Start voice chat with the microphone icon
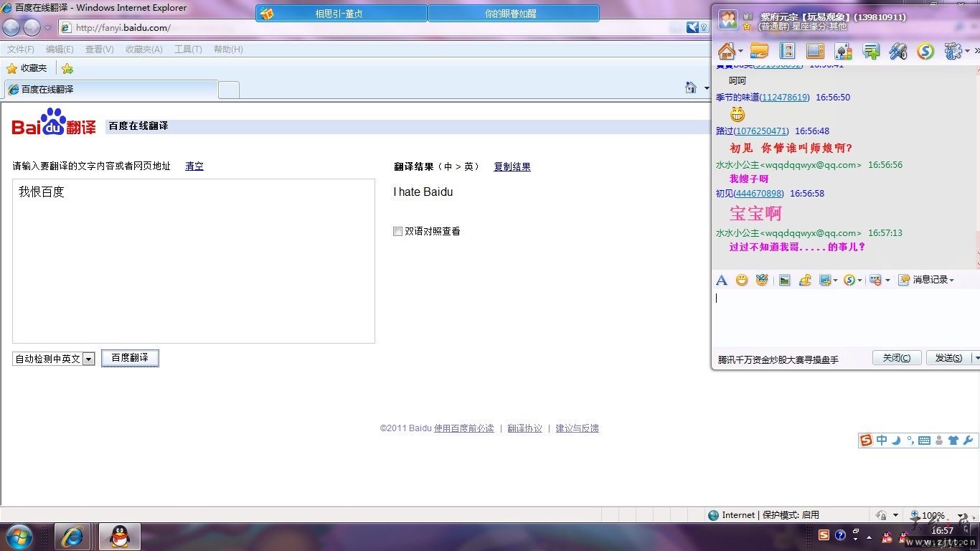Viewport: 980px width, 551px height. click(897, 51)
